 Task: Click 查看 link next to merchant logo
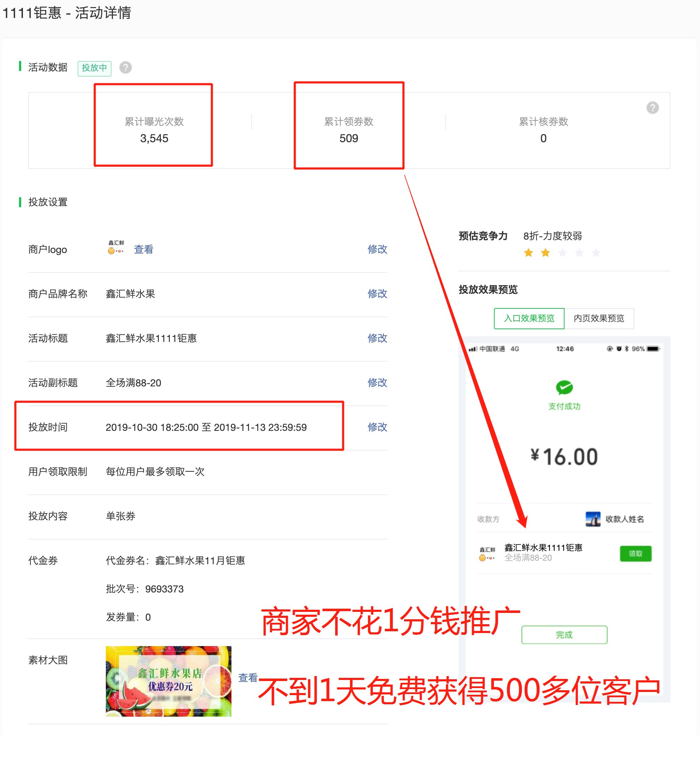click(x=143, y=249)
